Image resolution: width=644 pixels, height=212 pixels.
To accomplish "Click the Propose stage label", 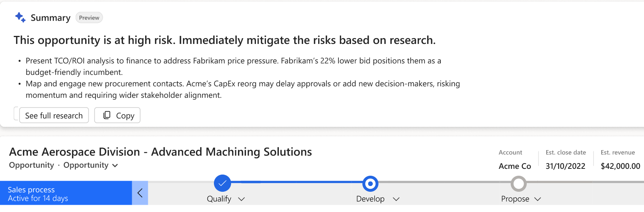I will [x=515, y=199].
